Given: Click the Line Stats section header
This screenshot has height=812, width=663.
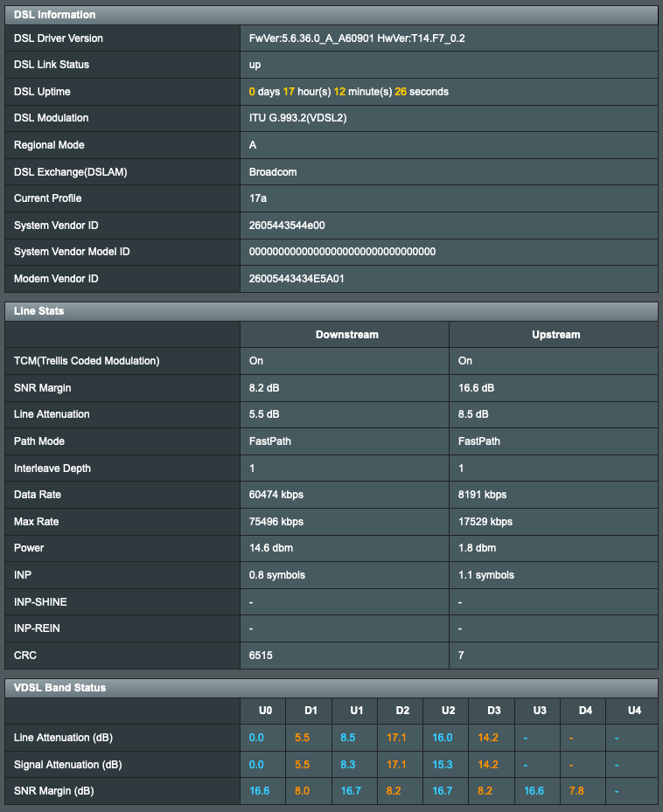Looking at the screenshot, I should coord(35,311).
